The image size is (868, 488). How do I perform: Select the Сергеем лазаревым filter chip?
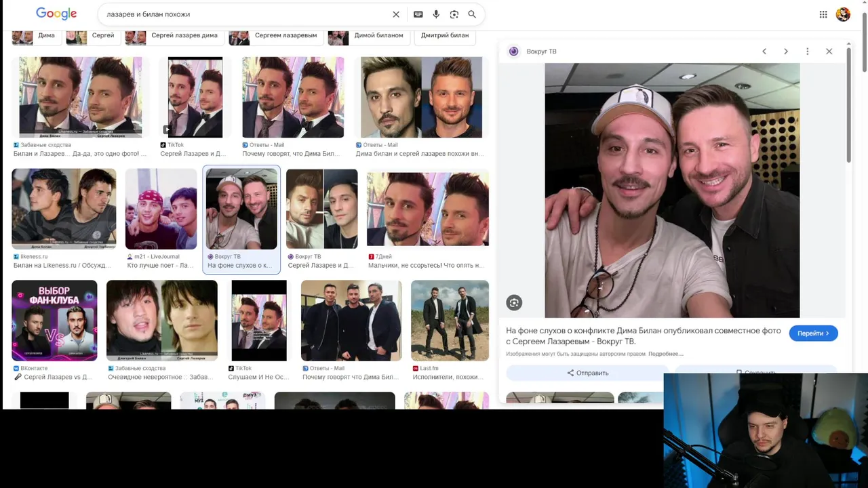[276, 35]
